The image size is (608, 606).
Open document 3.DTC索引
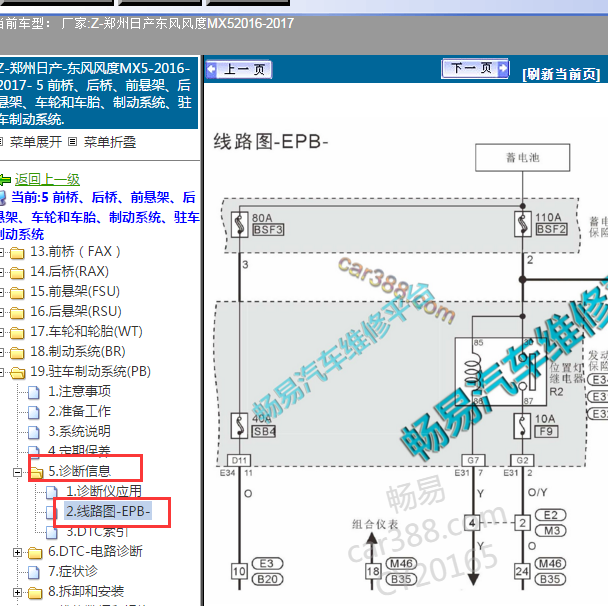pyautogui.click(x=97, y=532)
